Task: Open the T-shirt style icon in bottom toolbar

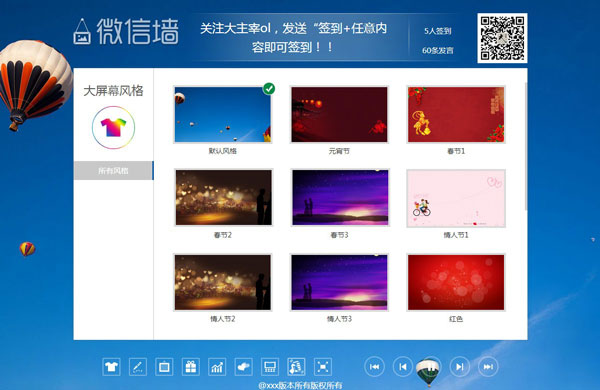Action: [111, 367]
